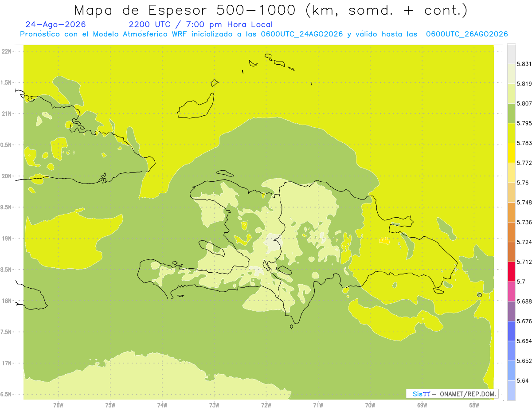
Task: Click the legend value 5.652
Action: [524, 361]
